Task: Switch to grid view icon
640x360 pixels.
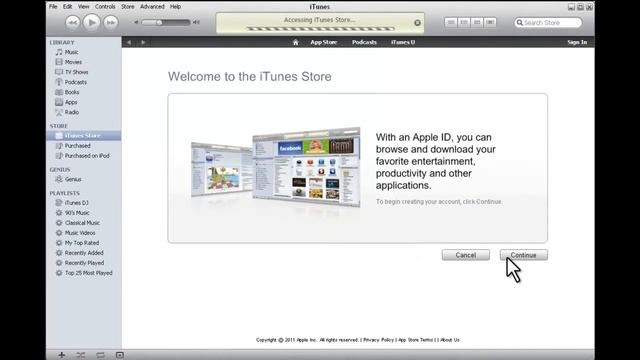Action: click(x=477, y=22)
